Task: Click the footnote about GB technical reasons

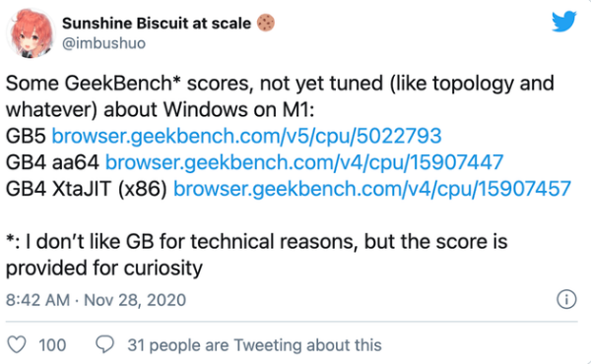Action: point(256,255)
